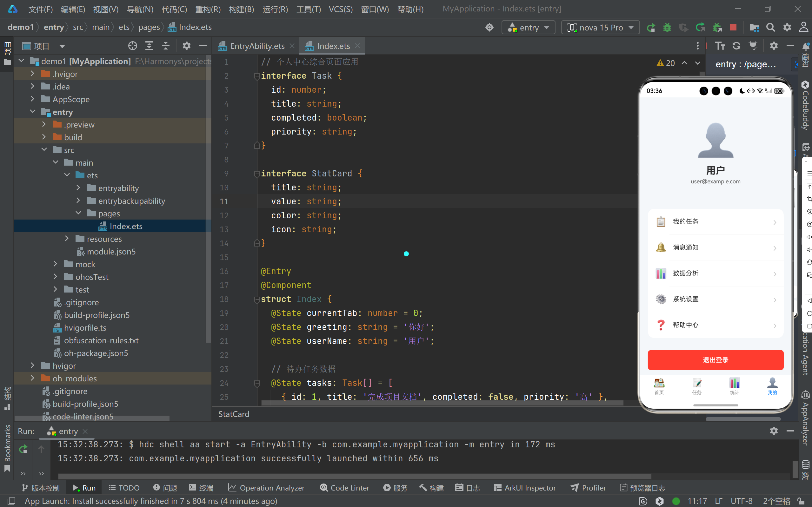812x507 pixels.
Task: Go to the next highlighted warning arrow
Action: point(698,63)
